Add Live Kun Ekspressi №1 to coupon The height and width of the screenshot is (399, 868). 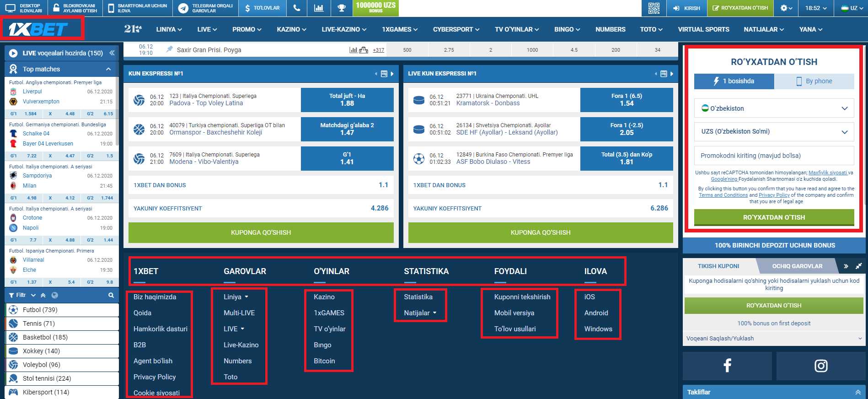tap(541, 232)
